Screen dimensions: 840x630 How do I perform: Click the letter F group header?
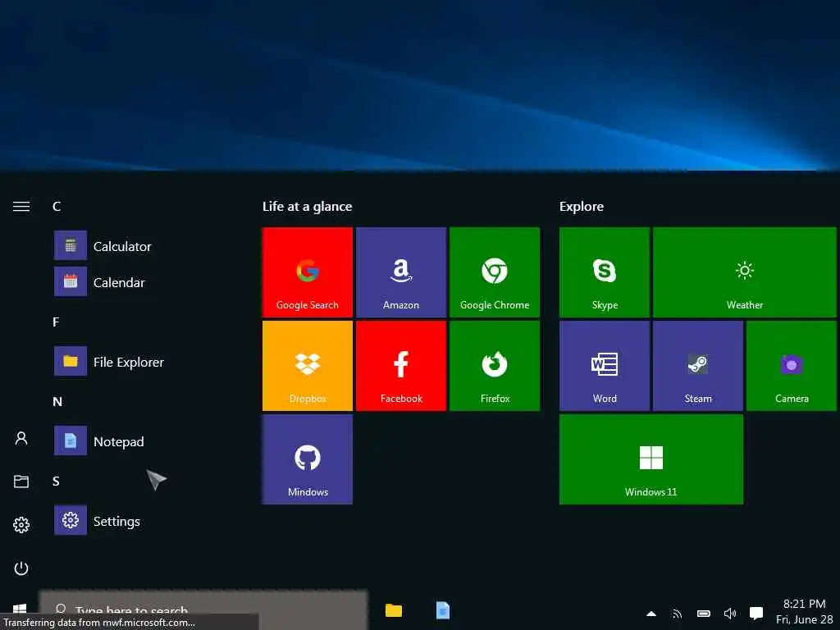pos(56,322)
